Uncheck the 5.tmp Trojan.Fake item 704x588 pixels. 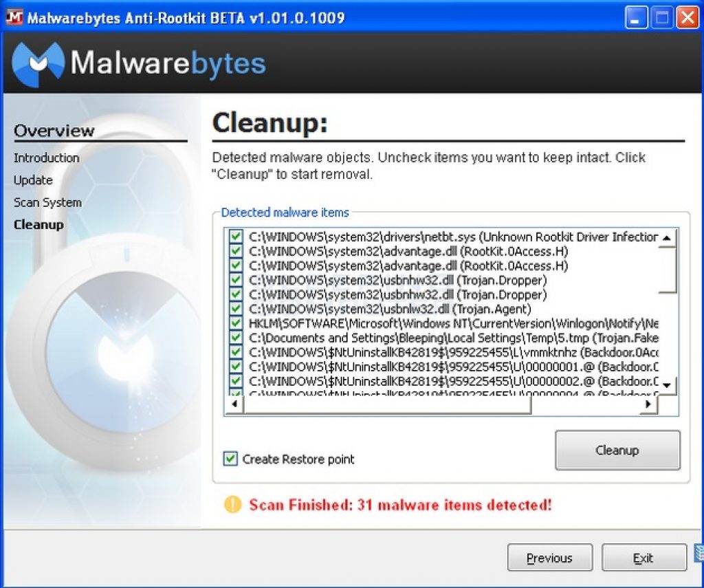click(236, 338)
